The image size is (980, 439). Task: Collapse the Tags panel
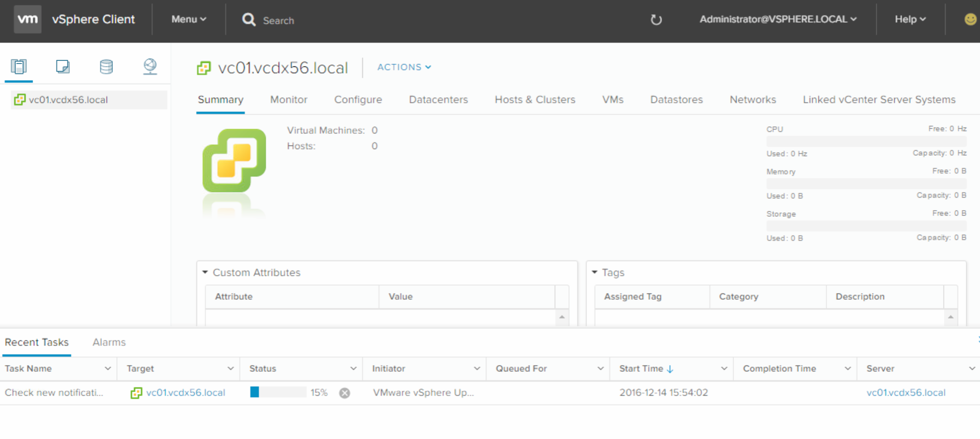tap(595, 272)
